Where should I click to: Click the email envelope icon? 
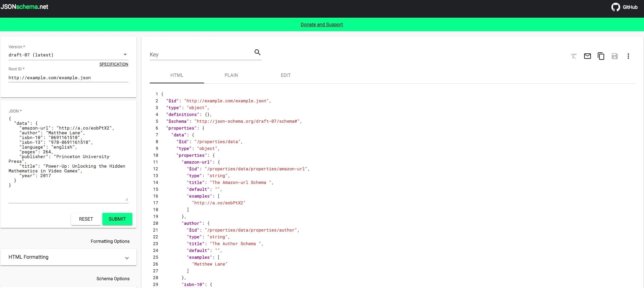(587, 56)
